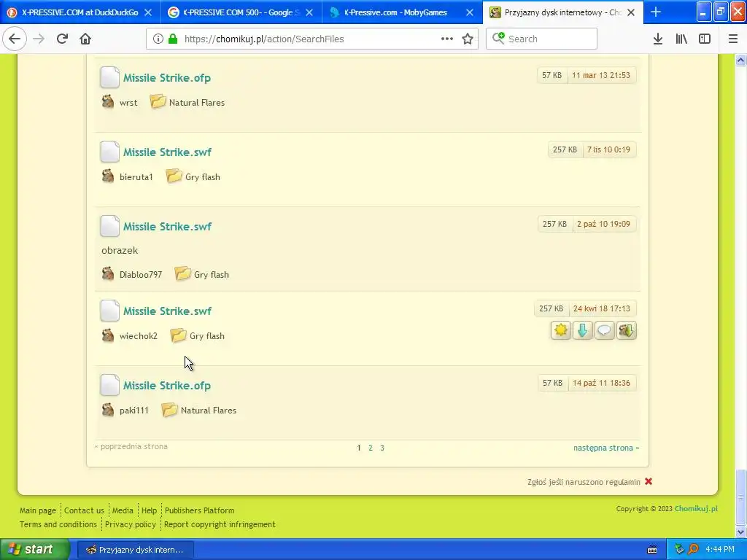
Task: Switch to the K-Pressive.com MobyGames tab
Action: 396,12
